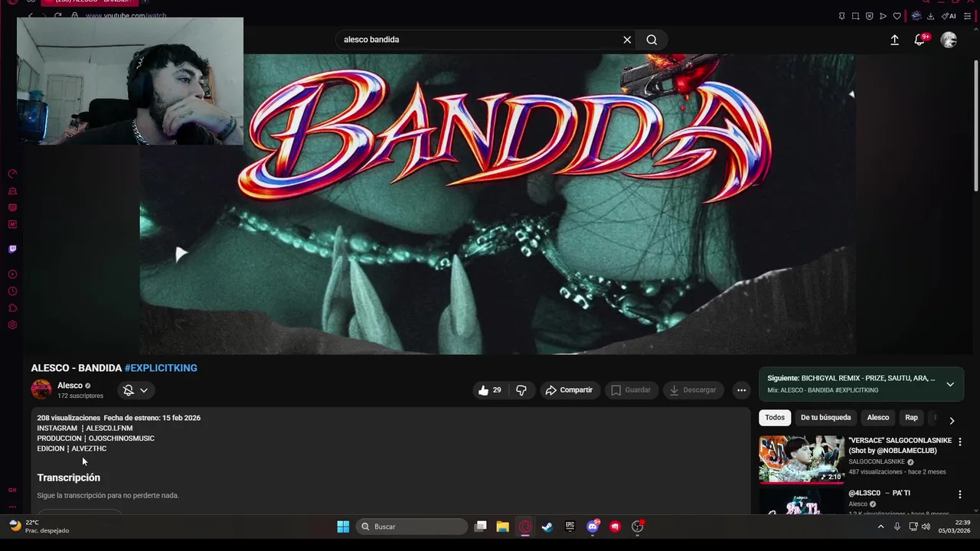This screenshot has width=980, height=551.
Task: Reload page with browser refresh icon
Action: coord(57,16)
